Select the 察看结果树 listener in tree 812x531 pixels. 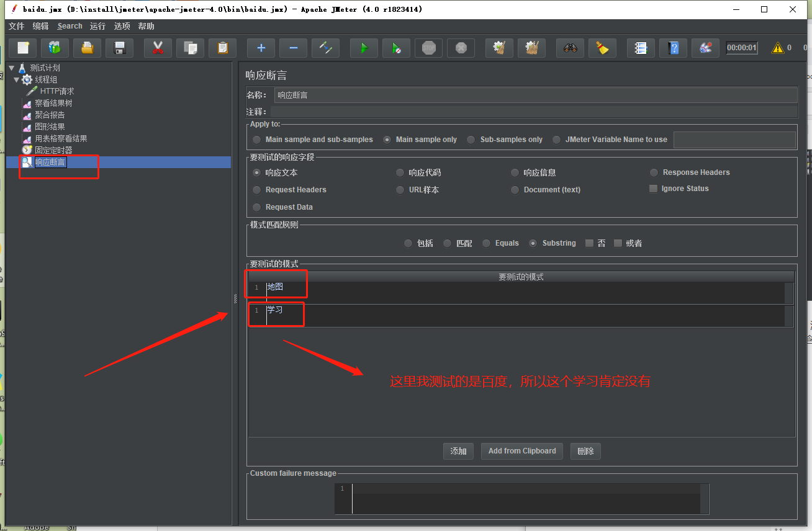53,103
